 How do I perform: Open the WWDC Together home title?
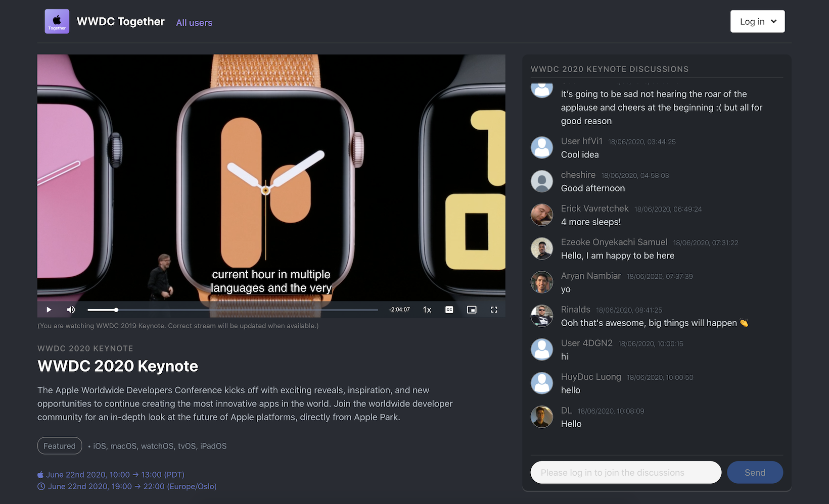coord(120,22)
